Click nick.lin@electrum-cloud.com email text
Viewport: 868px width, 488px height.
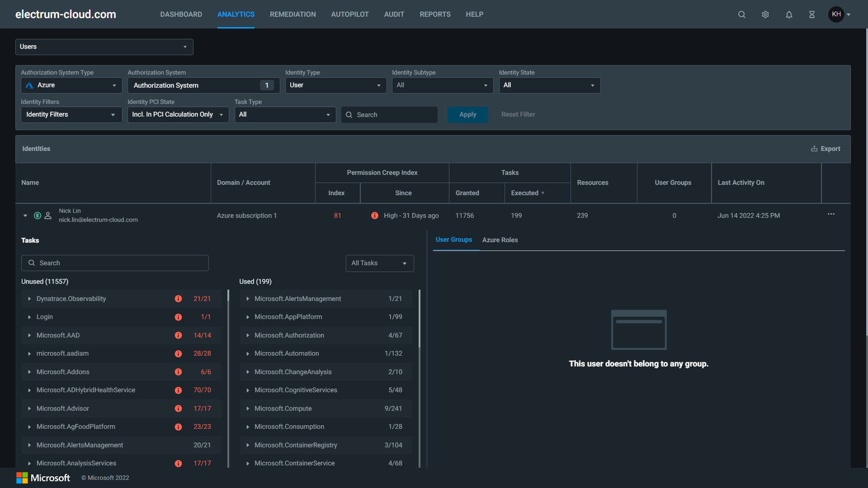point(98,220)
